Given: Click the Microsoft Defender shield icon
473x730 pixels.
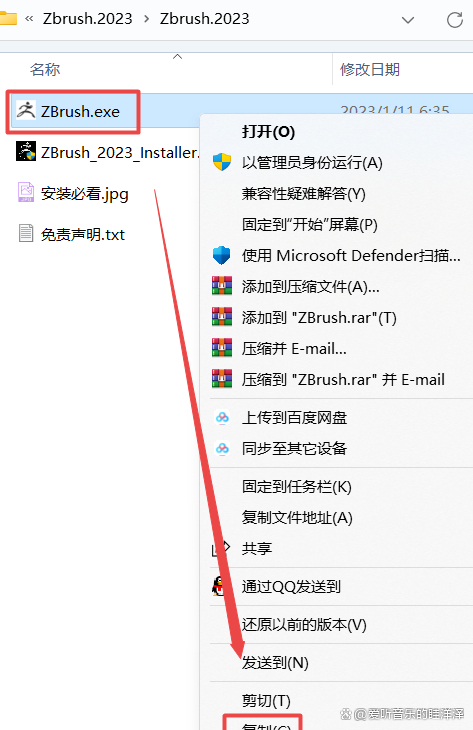Looking at the screenshot, I should click(x=222, y=255).
